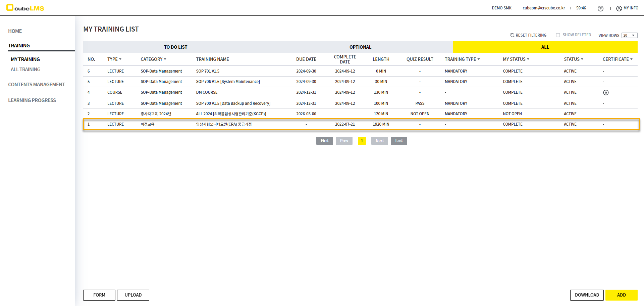Expand the View Rows dropdown
This screenshot has width=644, height=306.
[x=629, y=35]
